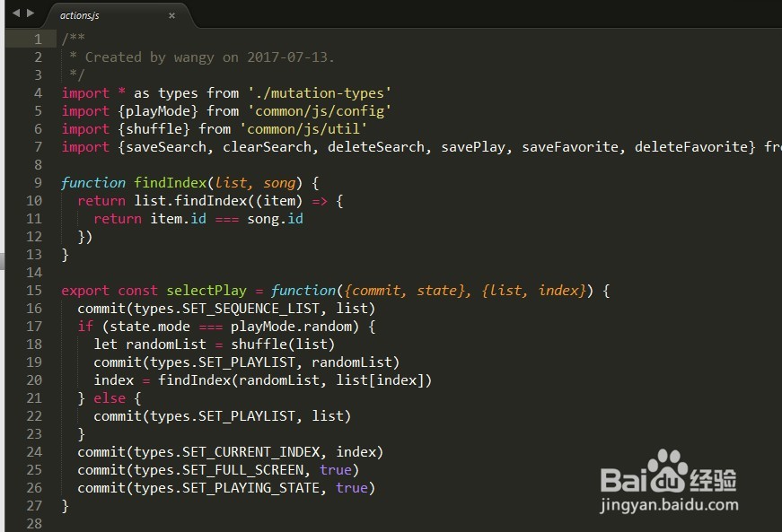The height and width of the screenshot is (532, 782).
Task: Click the tab back arrow
Action: 16,13
